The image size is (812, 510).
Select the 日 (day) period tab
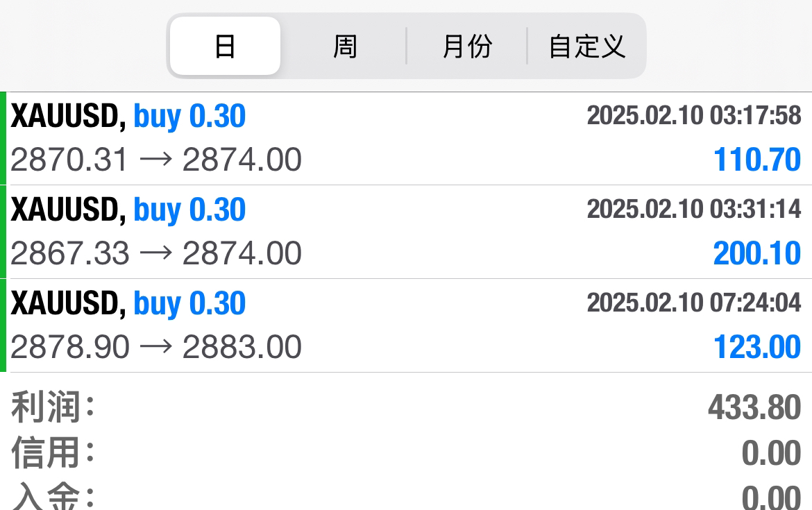coord(226,46)
